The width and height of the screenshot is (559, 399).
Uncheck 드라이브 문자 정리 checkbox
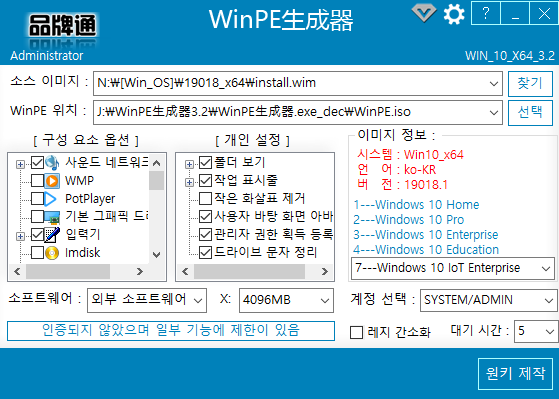(205, 252)
